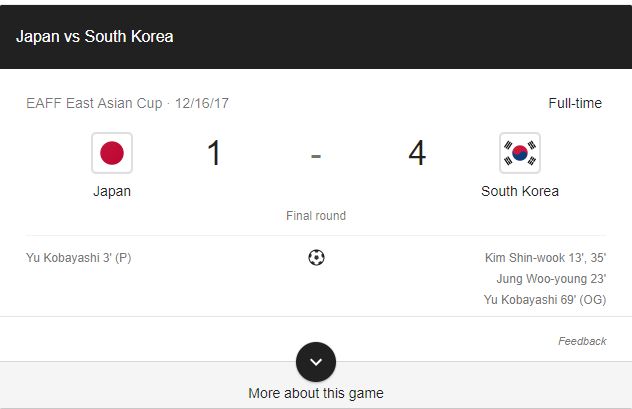Expand the circular down-chevron button

316,362
